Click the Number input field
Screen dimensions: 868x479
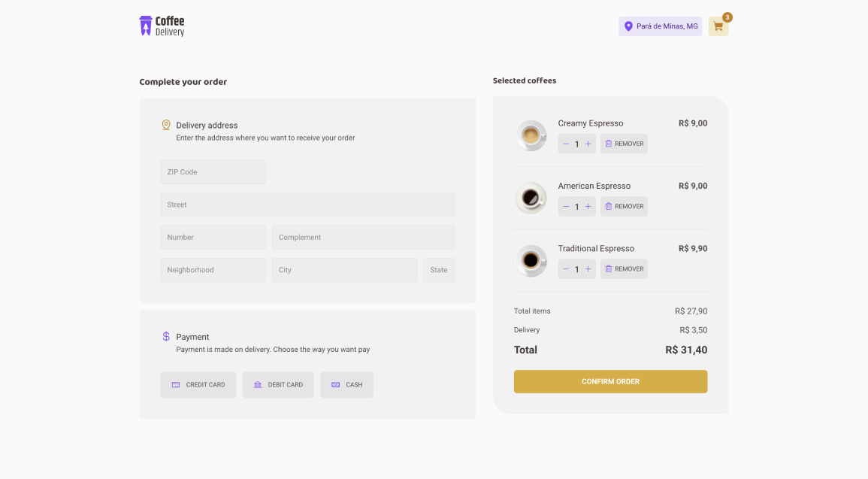click(x=213, y=238)
